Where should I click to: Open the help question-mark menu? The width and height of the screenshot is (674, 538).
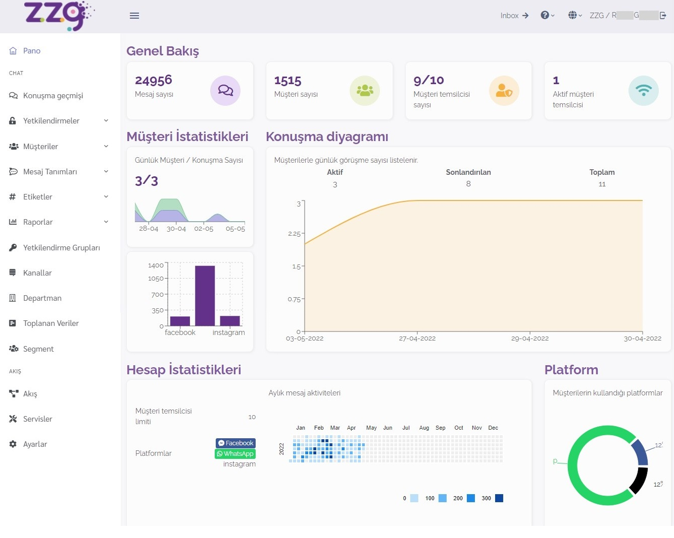pos(547,15)
